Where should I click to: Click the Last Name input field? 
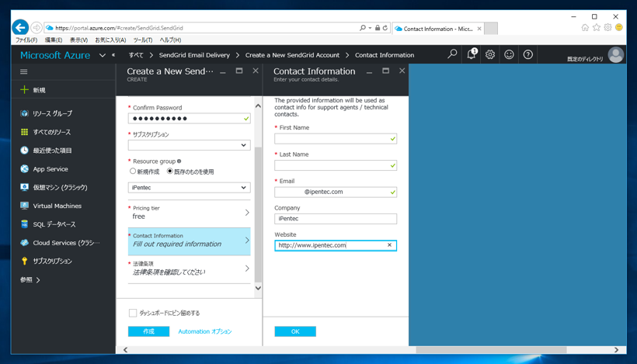point(336,165)
